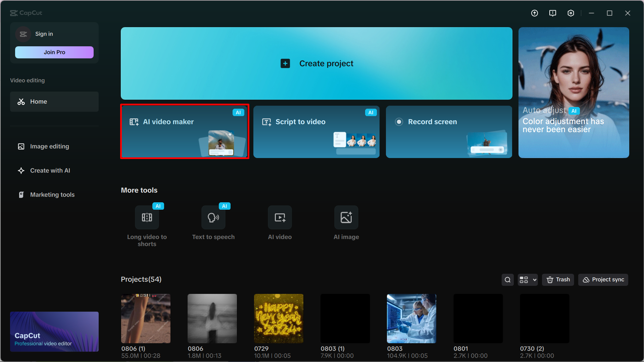Click the Text to speech label

pos(213,237)
